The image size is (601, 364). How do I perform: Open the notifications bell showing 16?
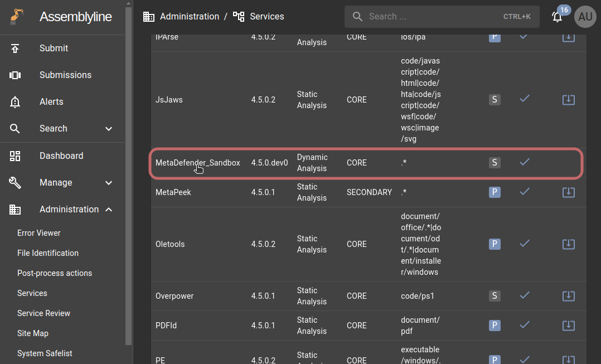(558, 17)
